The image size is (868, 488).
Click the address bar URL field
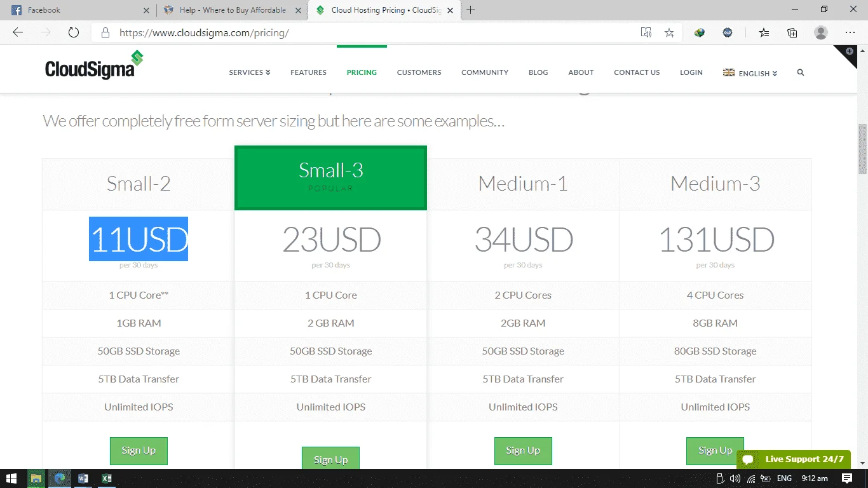tap(375, 32)
